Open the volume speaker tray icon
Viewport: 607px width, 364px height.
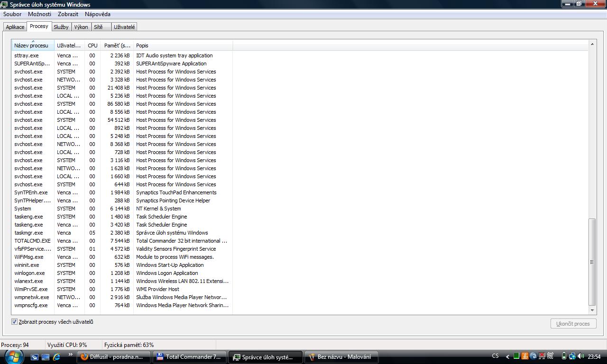581,356
